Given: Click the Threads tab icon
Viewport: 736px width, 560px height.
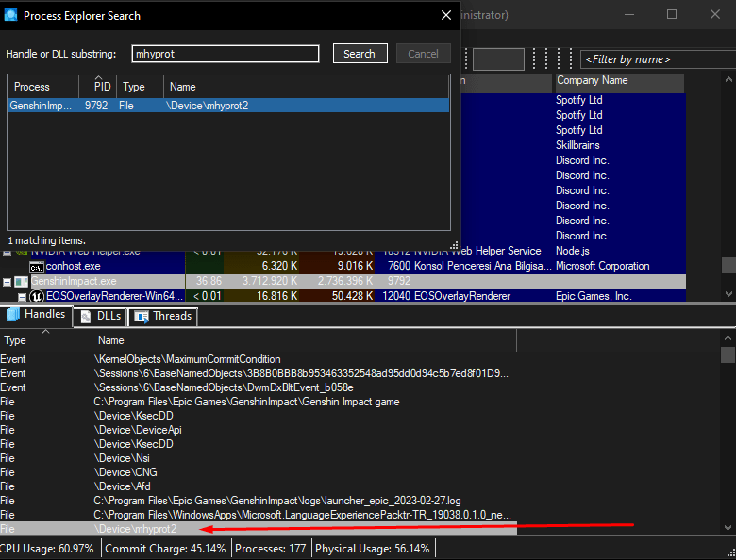Looking at the screenshot, I should 142,317.
